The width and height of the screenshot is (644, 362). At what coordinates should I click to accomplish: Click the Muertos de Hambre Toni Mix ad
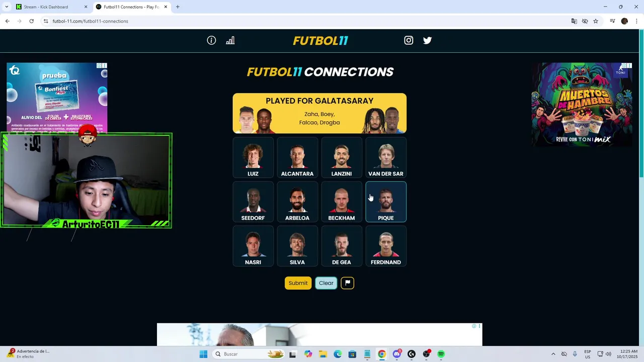[x=582, y=105]
